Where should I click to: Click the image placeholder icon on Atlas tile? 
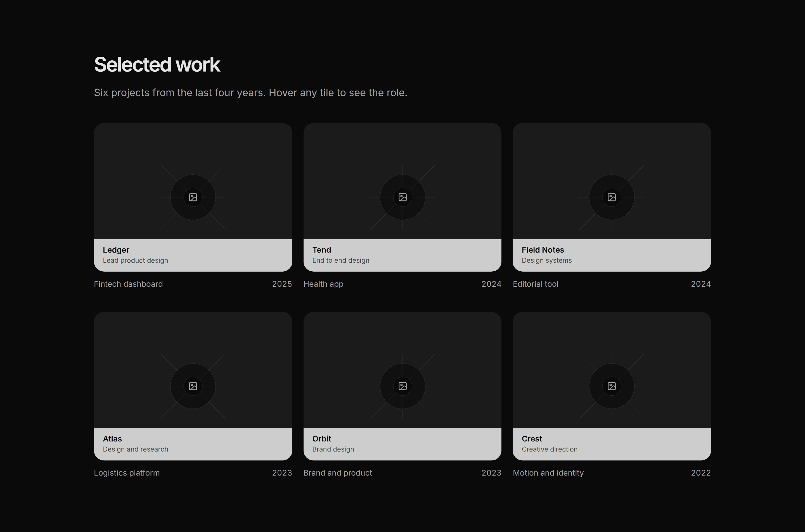[193, 386]
